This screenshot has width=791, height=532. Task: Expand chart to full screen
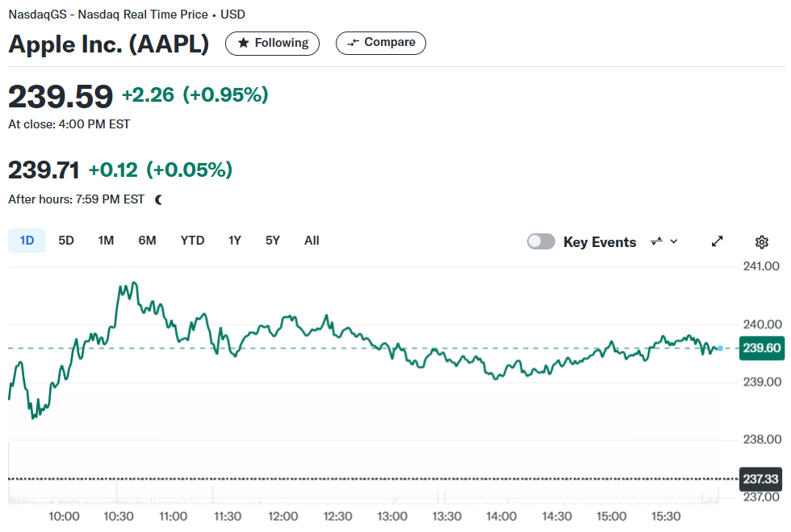718,241
